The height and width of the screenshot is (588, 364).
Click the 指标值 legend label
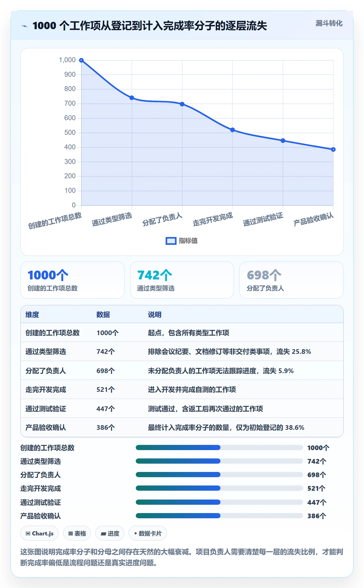(188, 241)
